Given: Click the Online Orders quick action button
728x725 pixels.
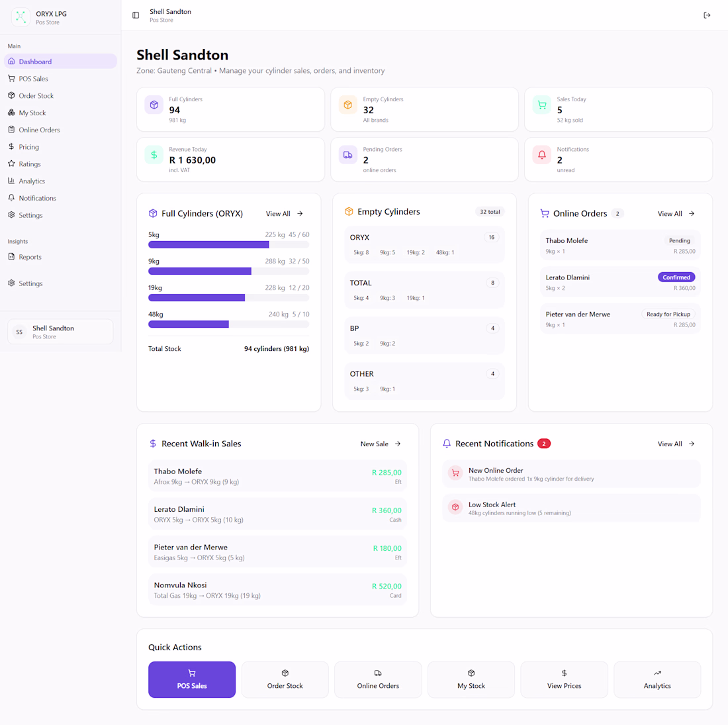Looking at the screenshot, I should click(378, 679).
